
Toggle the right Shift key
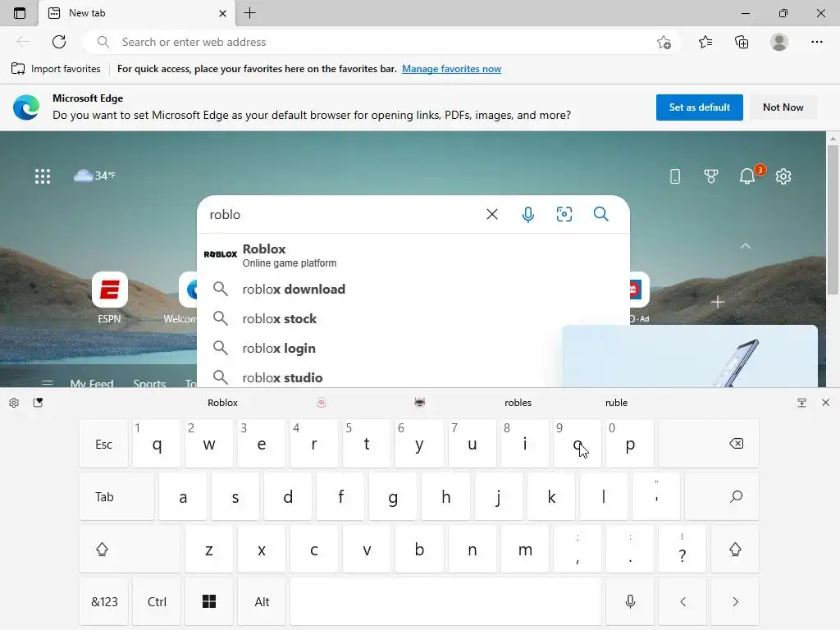pyautogui.click(x=735, y=549)
